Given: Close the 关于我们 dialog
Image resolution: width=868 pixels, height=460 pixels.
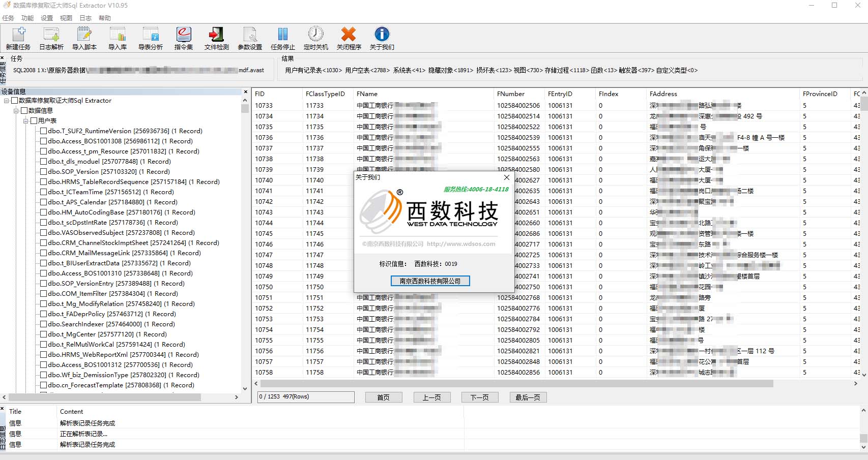Looking at the screenshot, I should click(506, 177).
